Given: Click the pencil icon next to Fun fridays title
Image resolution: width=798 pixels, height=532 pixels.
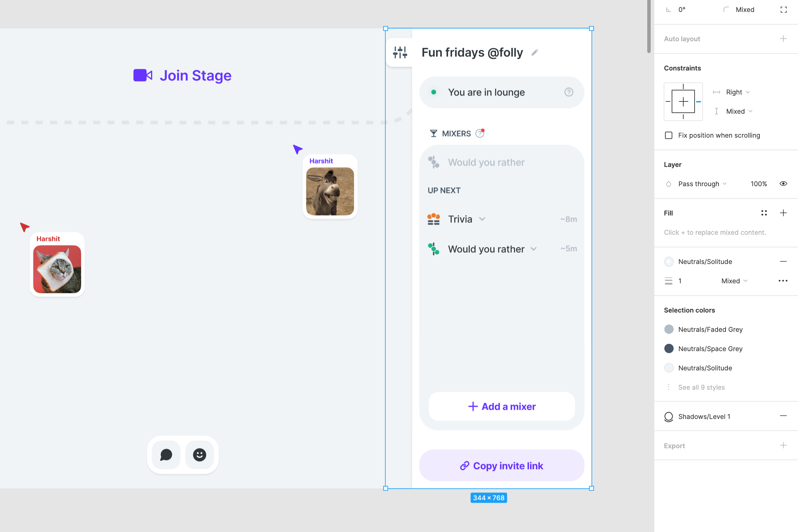Looking at the screenshot, I should pyautogui.click(x=535, y=53).
